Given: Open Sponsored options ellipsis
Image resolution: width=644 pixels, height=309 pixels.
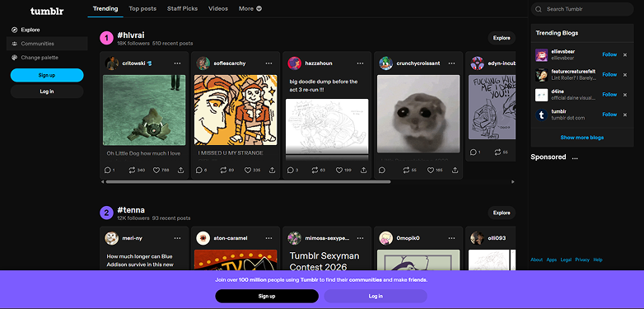Looking at the screenshot, I should point(575,157).
